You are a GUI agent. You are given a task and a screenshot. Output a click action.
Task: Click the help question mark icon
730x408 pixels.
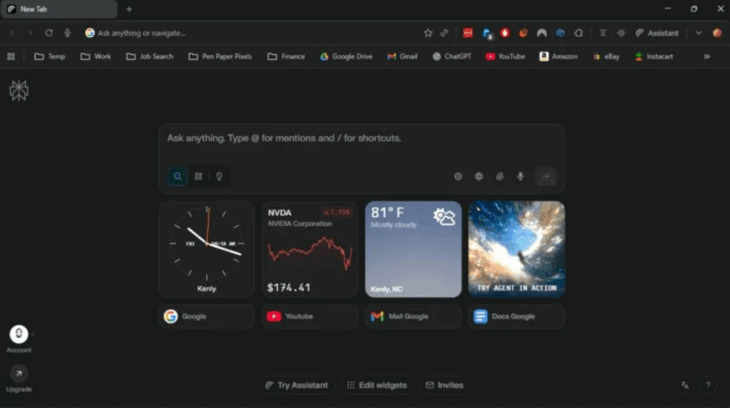[x=708, y=385]
